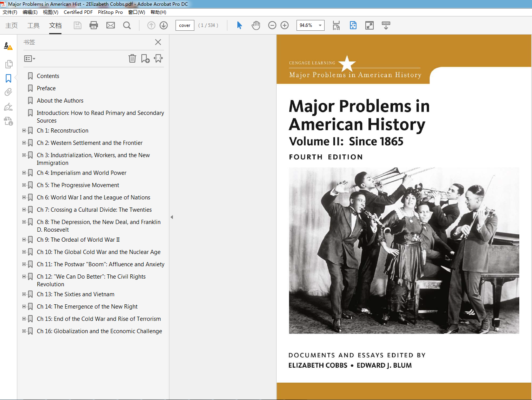The height and width of the screenshot is (400, 532).
Task: Go to Ch 12: We Can Do Better bookmark
Action: (x=91, y=280)
